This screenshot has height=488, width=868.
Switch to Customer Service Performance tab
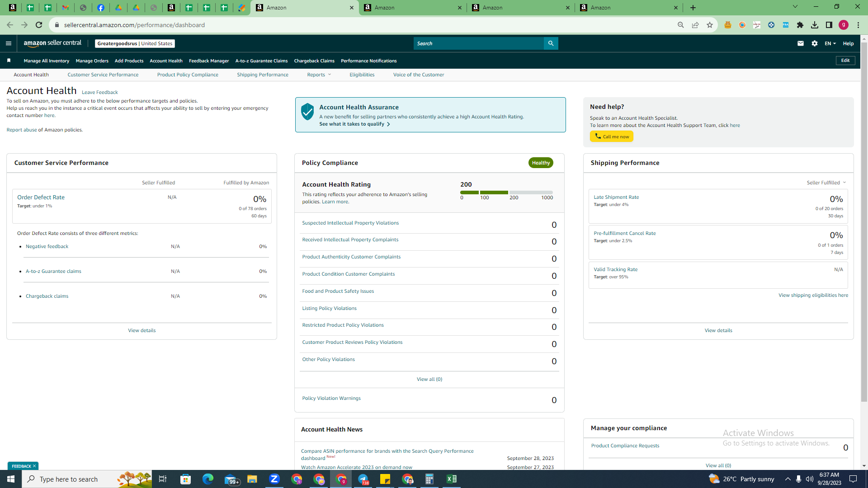click(103, 75)
